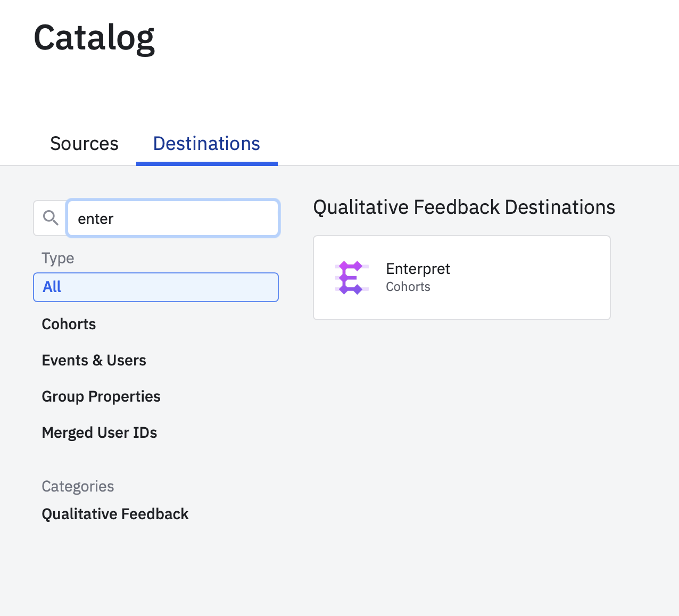Filter destinations by Group Properties
Viewport: 679px width, 616px height.
(101, 396)
